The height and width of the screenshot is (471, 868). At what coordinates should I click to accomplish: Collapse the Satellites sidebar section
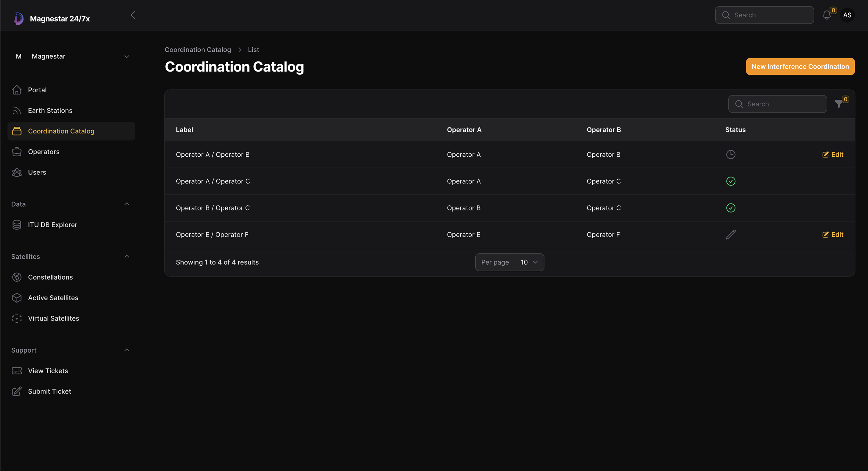[x=127, y=257]
